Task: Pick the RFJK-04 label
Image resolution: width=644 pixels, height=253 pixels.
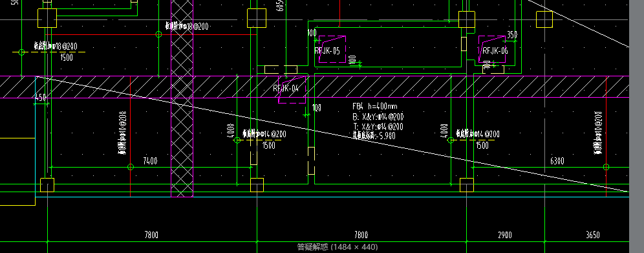Action: 286,88
